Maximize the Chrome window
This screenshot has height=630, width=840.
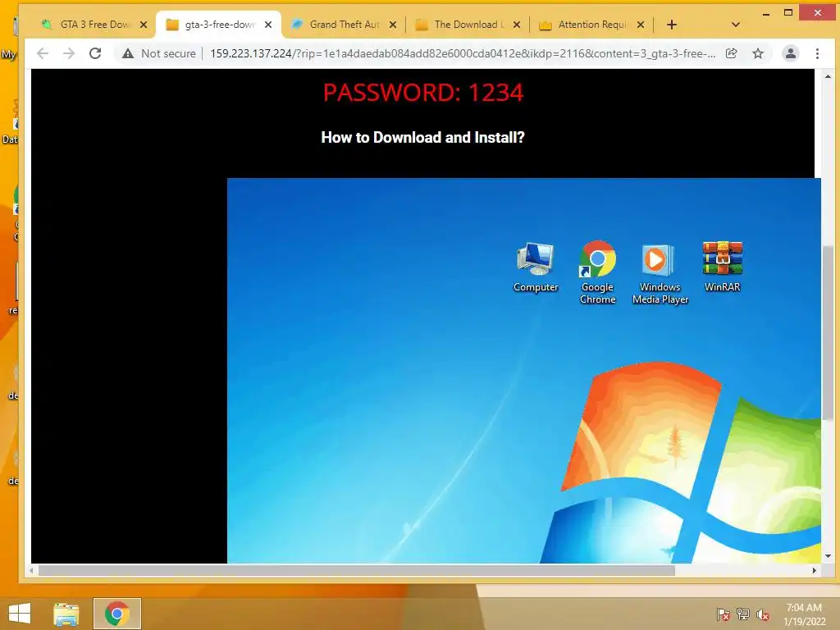(788, 13)
